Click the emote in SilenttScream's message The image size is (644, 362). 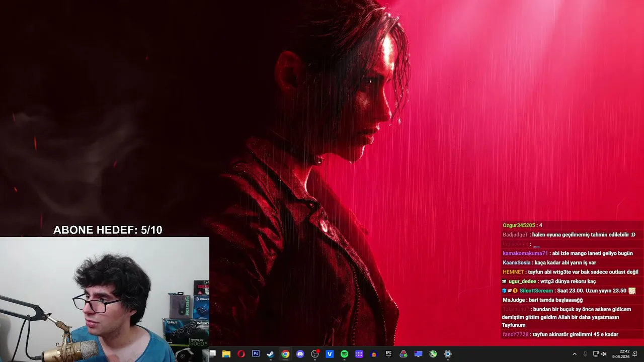[632, 291]
